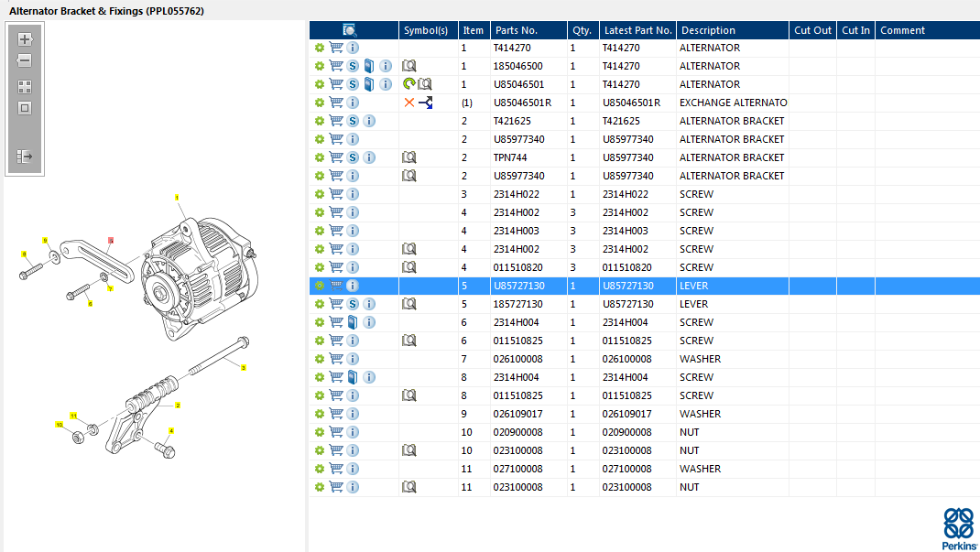Click green gear icon for part TPN744
980x552 pixels.
tap(320, 157)
